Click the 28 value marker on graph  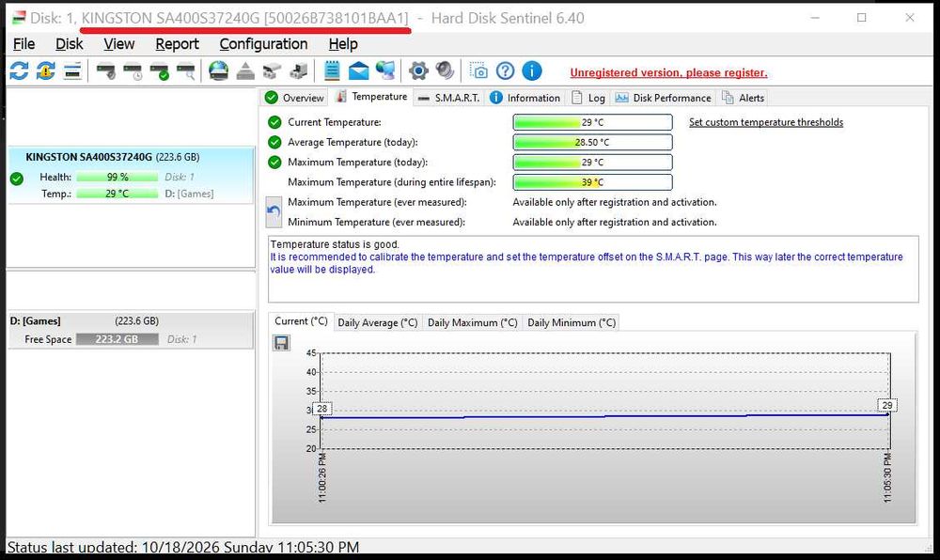coord(321,409)
